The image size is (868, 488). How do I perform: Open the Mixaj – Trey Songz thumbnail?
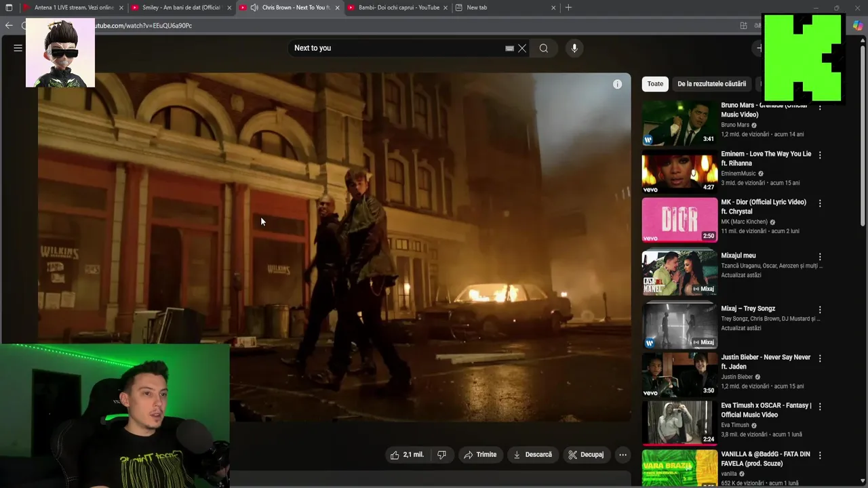pos(679,326)
